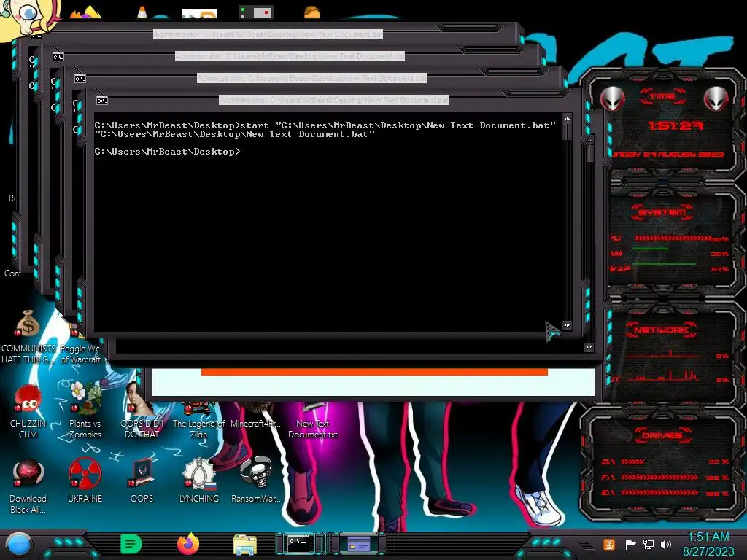747x560 pixels.
Task: Select the OOPS desktop icon
Action: (142, 481)
